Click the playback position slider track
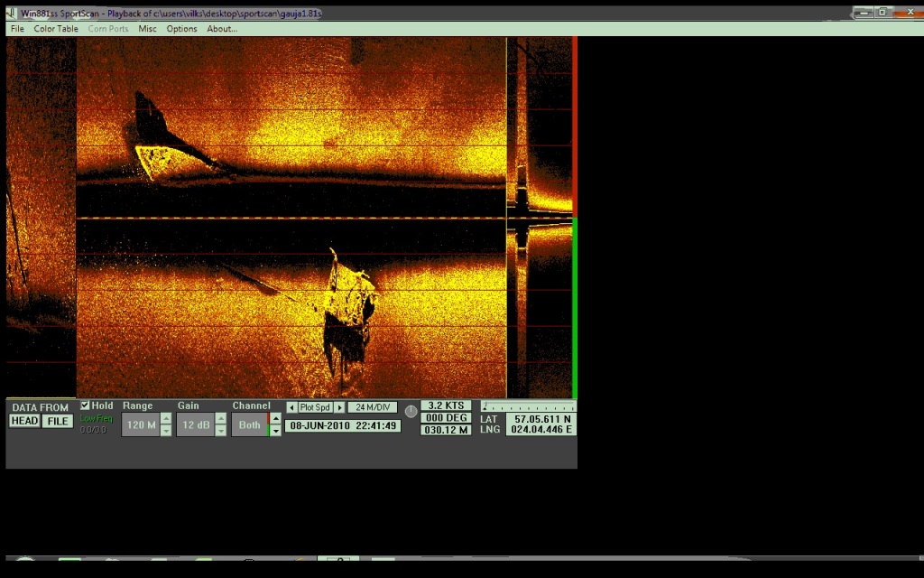Image resolution: width=924 pixels, height=578 pixels. pyautogui.click(x=528, y=406)
